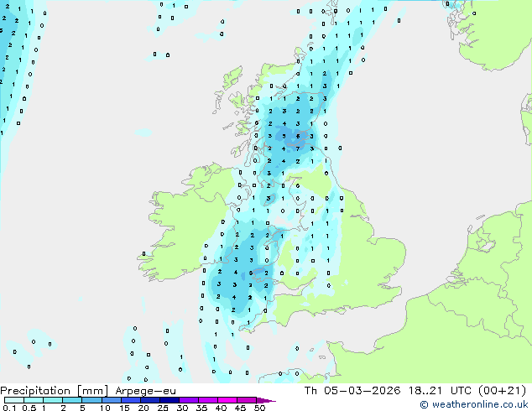Click the '30' legend scale label
This screenshot has height=411, width=532.
click(182, 408)
